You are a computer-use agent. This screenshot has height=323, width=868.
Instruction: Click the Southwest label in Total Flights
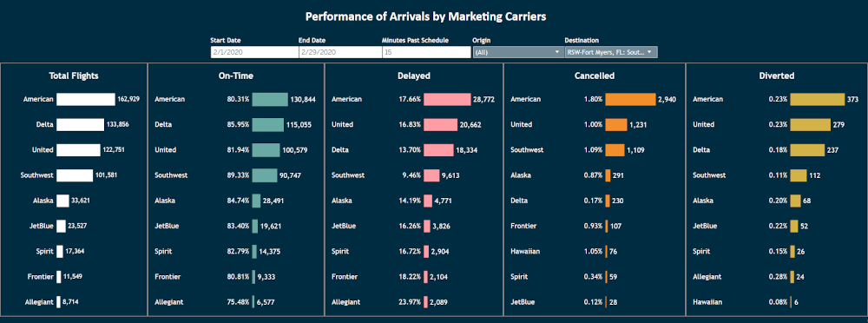37,175
